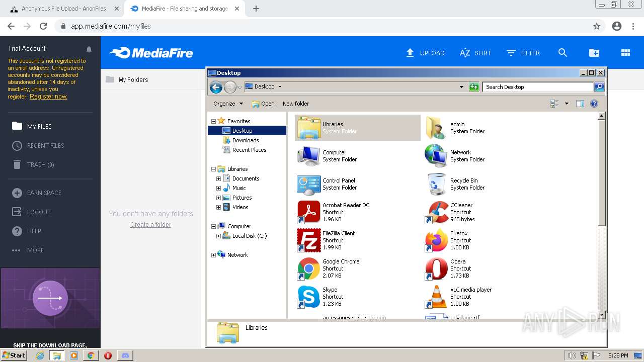Image resolution: width=644 pixels, height=362 pixels.
Task: Click Logout in sidebar
Action: (31, 212)
